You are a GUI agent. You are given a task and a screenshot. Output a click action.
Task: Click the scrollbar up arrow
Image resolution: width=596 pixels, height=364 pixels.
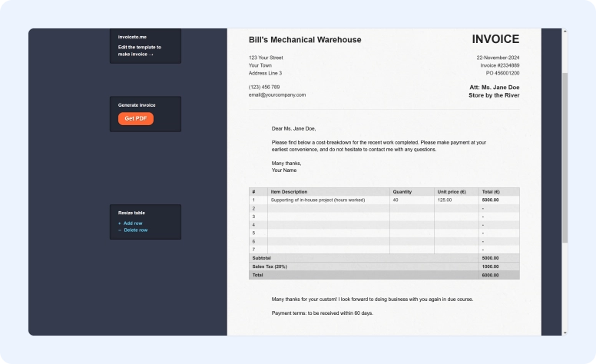[x=565, y=31]
